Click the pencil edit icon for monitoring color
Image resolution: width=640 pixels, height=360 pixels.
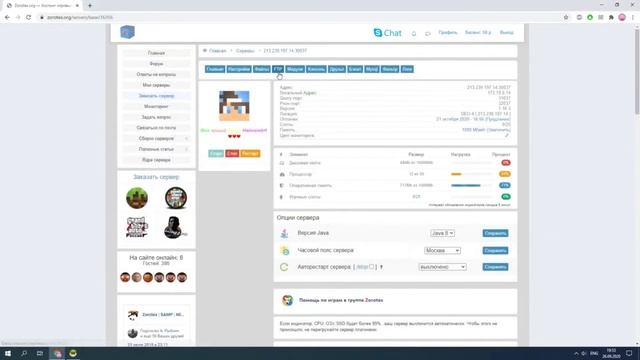click(x=507, y=135)
